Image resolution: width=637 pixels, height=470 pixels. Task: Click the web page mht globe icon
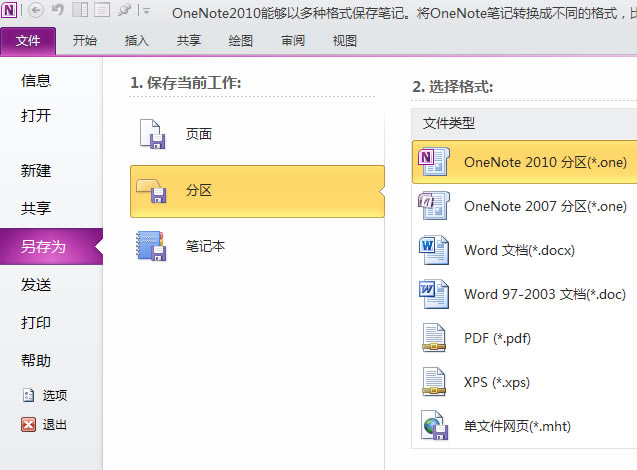coord(434,425)
